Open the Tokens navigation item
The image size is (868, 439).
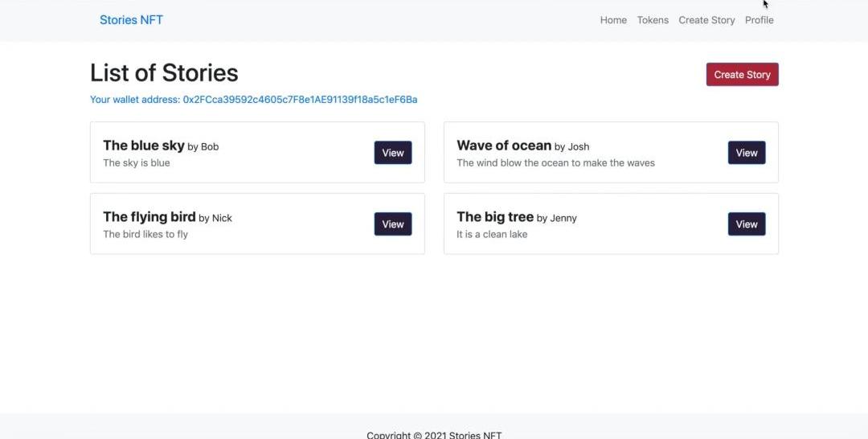click(653, 20)
